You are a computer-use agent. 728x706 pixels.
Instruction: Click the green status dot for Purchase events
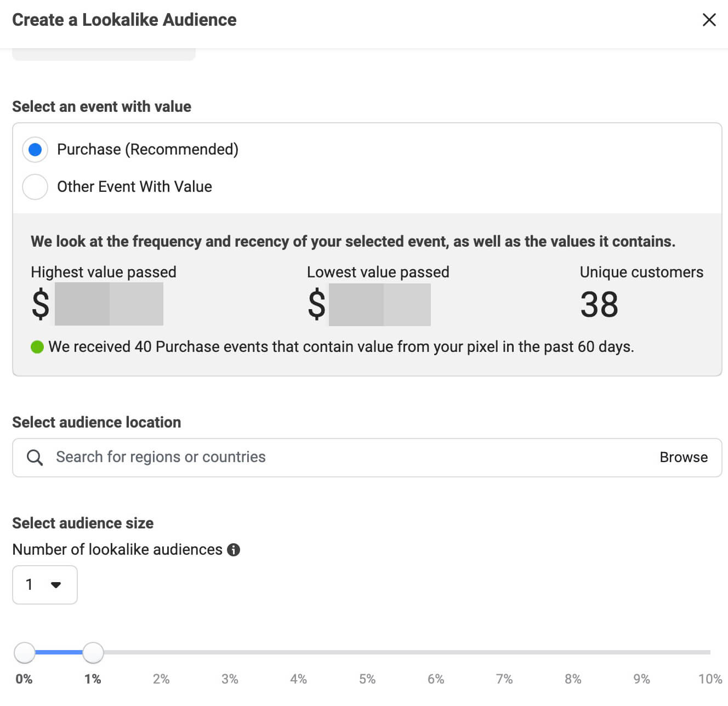tap(37, 347)
